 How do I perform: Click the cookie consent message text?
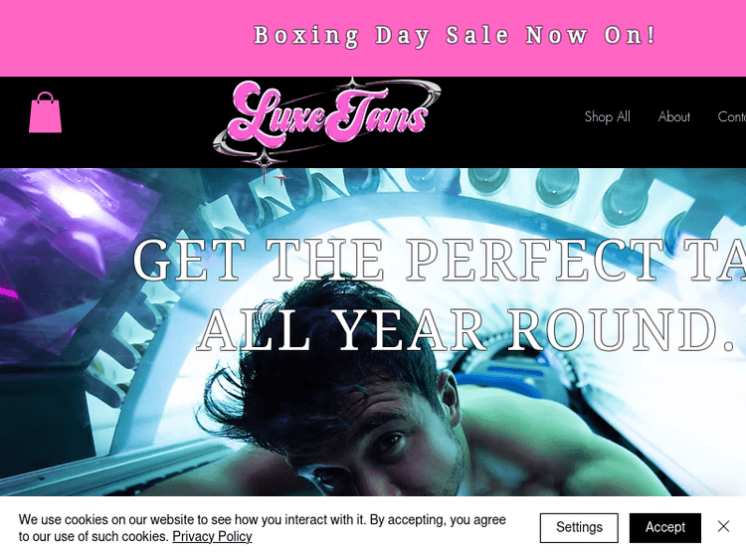262,528
